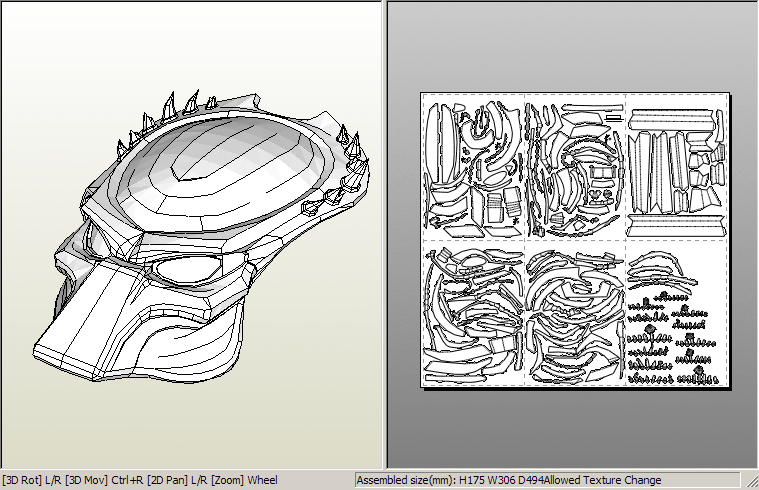Click the top-right unfolded pattern page

pos(677,167)
